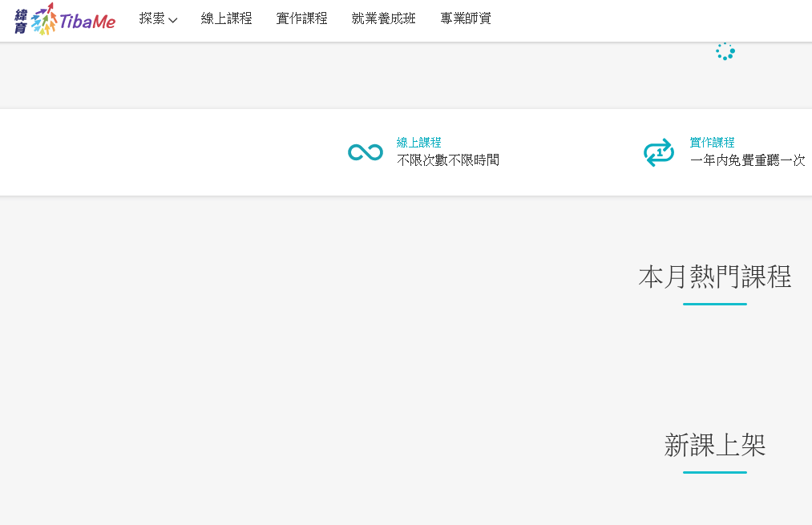Click the repeat-once icon beside 一年內免費重聽一次
812x525 pixels.
659,152
